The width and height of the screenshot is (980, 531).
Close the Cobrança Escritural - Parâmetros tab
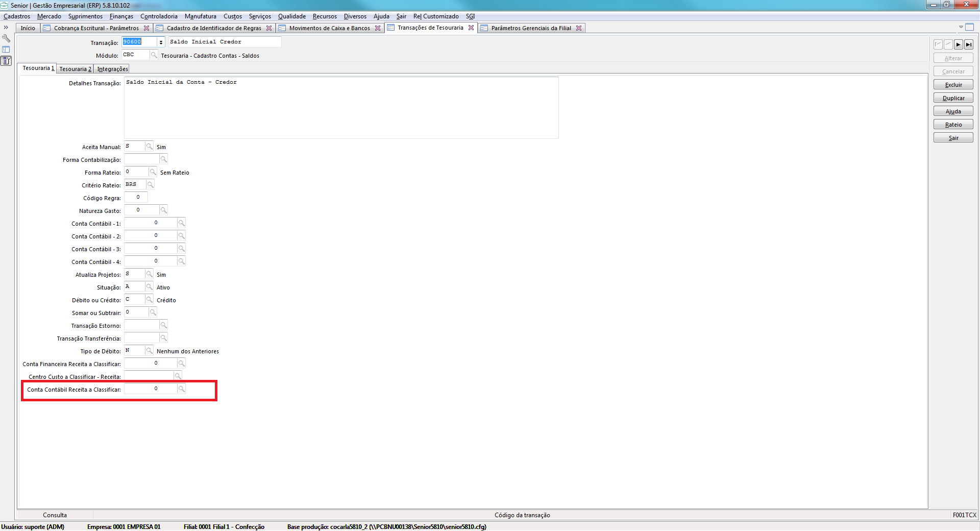[146, 28]
